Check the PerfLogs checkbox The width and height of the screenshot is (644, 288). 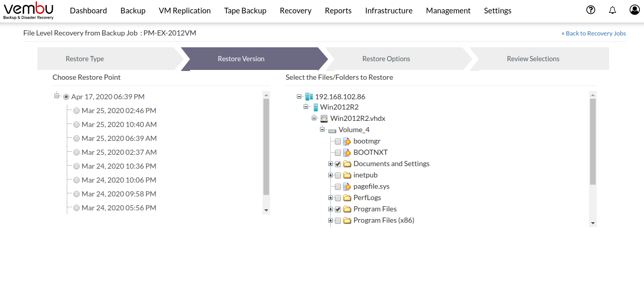pyautogui.click(x=338, y=198)
